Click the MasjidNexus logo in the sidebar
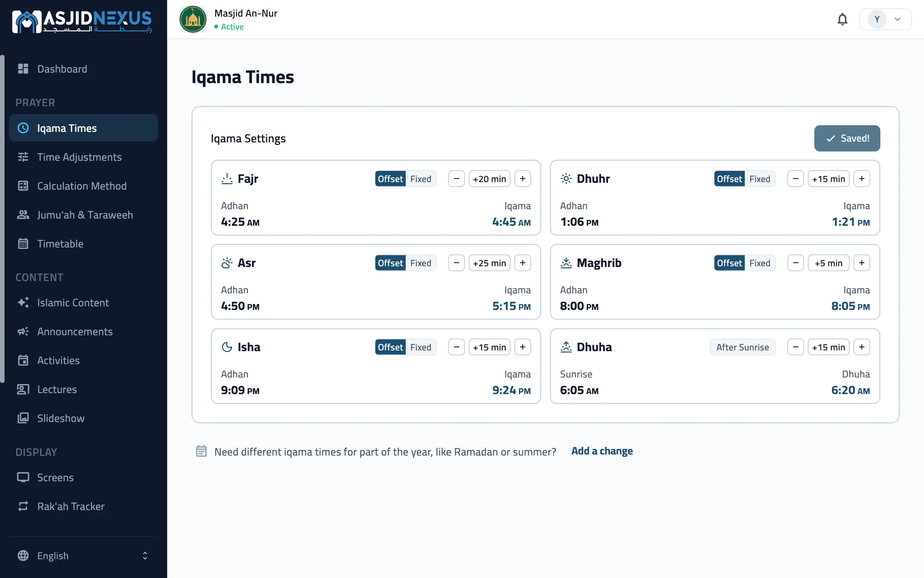The height and width of the screenshot is (578, 924). 82,21
